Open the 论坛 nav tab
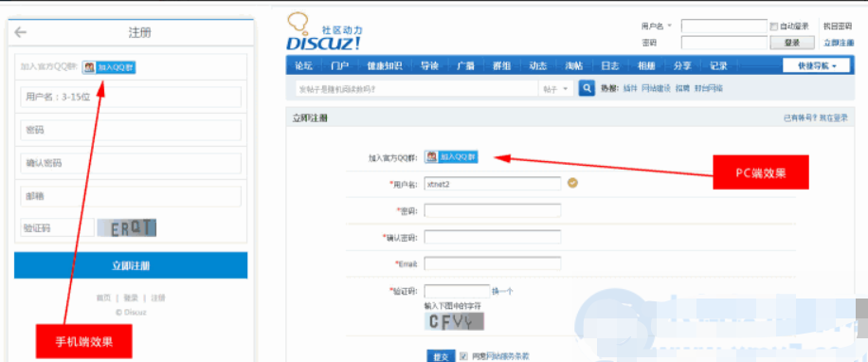Image resolution: width=868 pixels, height=362 pixels. [x=304, y=66]
